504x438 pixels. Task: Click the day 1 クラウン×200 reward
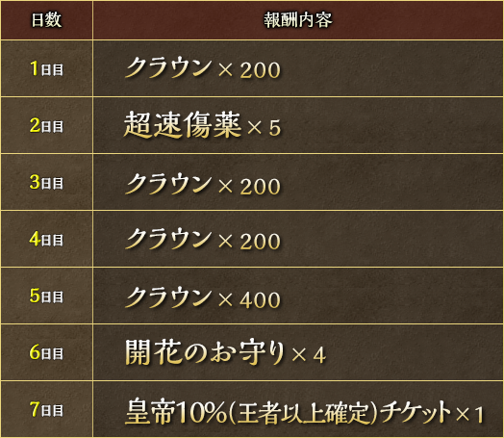(x=203, y=68)
